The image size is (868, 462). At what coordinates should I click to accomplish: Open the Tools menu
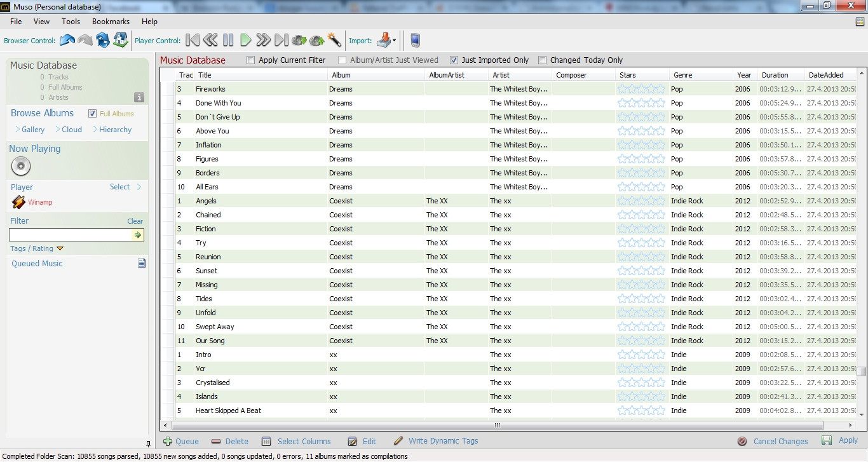[71, 22]
